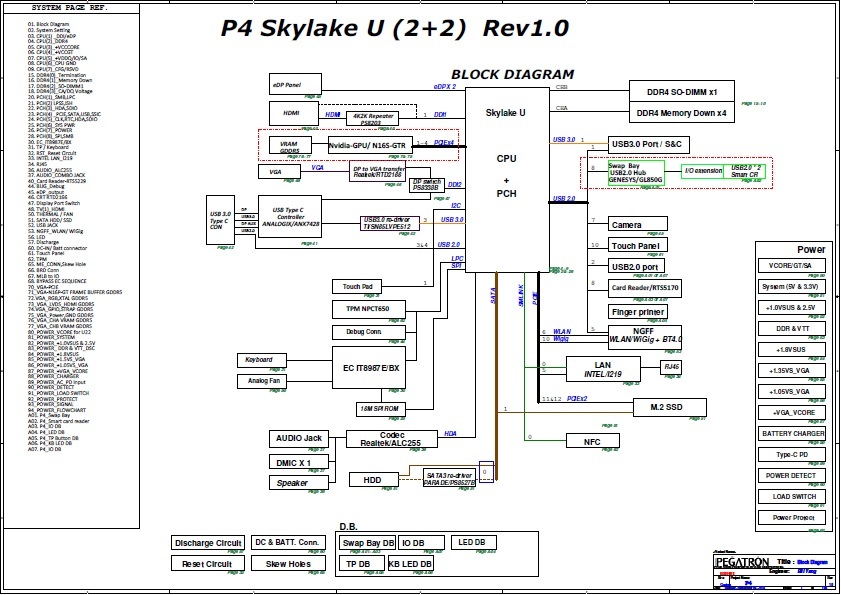Click the HDMI connector block
This screenshot has height=595, width=841.
(294, 113)
